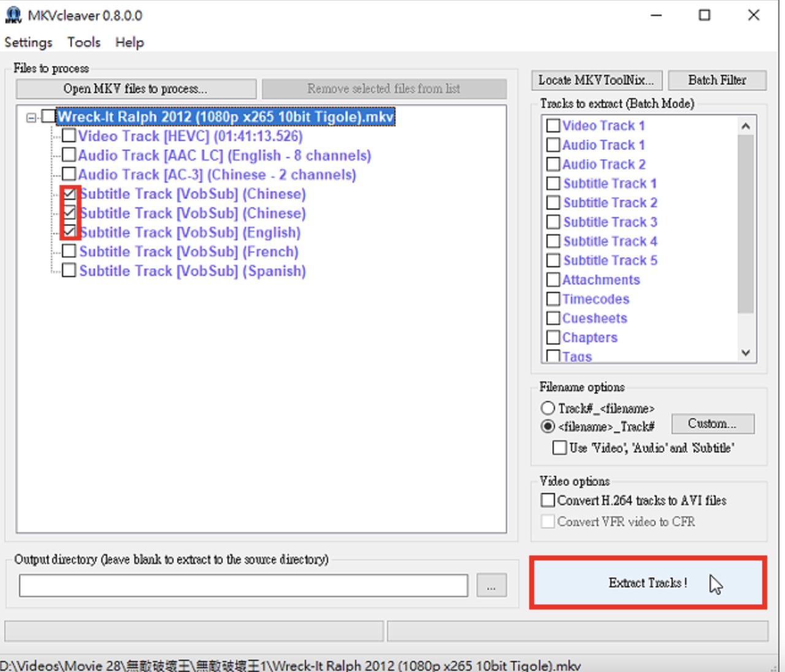Click scroll down arrow in batch tracks list
The image size is (785, 672).
click(x=746, y=353)
